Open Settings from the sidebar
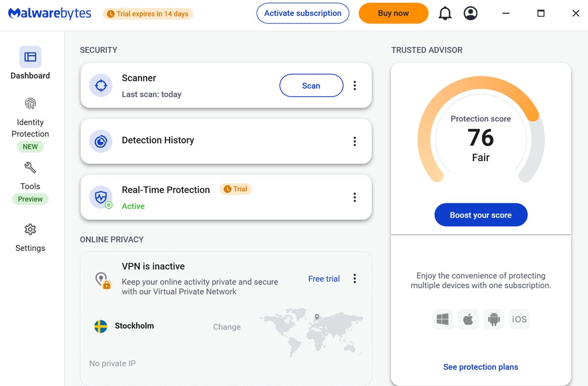Screen dimensions: 588x386 click(x=30, y=238)
